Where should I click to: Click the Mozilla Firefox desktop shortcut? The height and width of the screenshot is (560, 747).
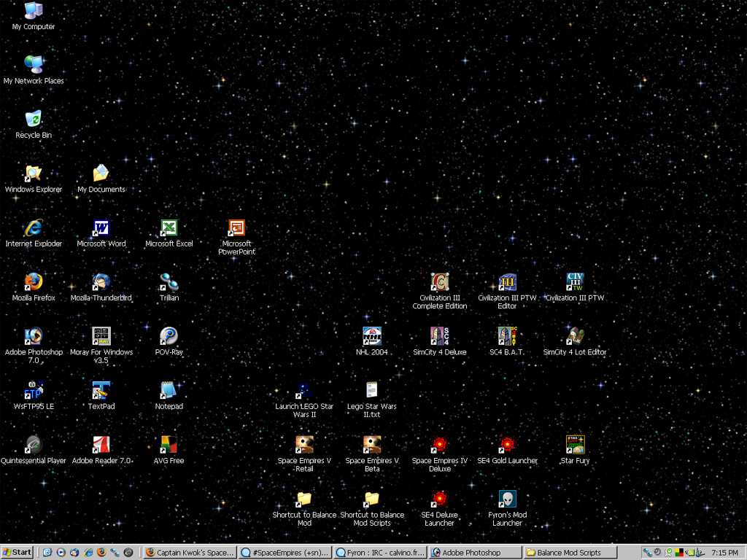[x=34, y=282]
